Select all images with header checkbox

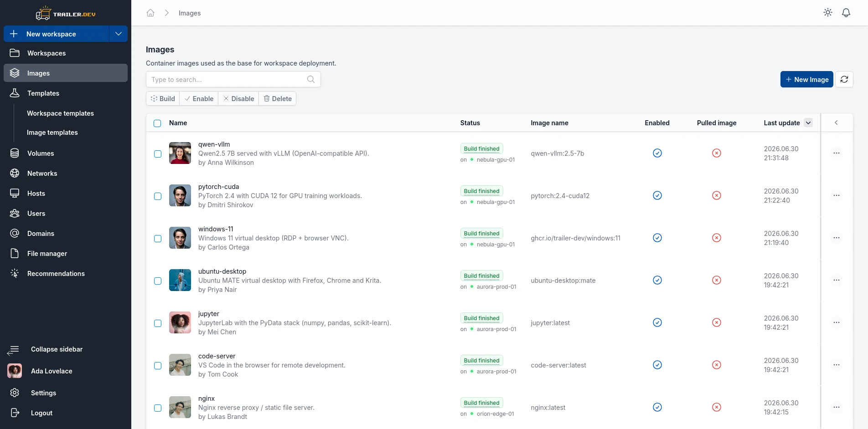pos(157,123)
